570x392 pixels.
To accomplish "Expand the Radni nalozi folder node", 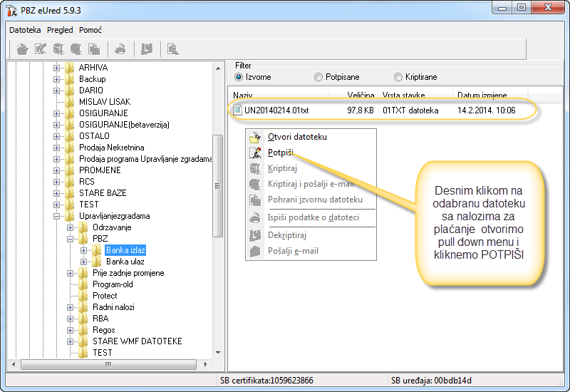I will 70,307.
